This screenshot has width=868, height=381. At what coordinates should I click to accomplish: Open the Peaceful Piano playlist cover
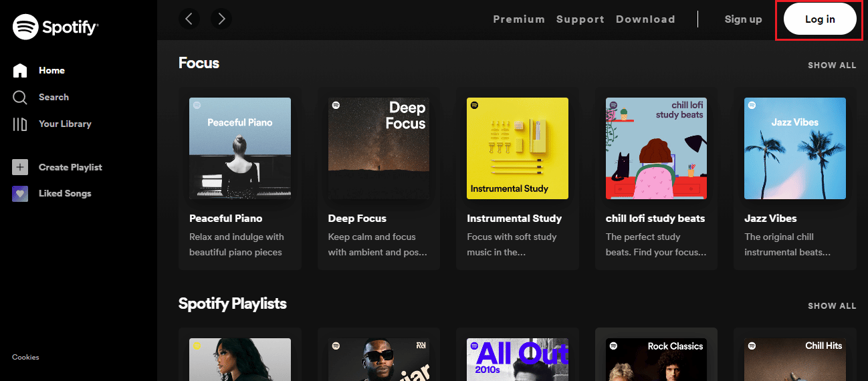pyautogui.click(x=240, y=148)
